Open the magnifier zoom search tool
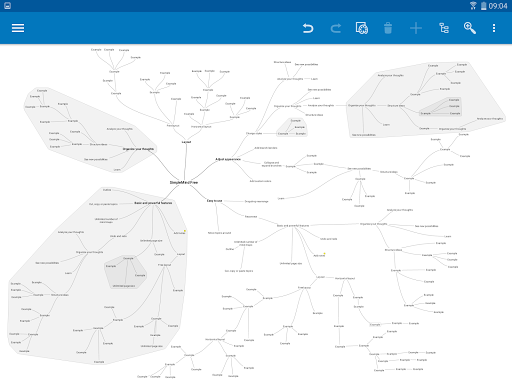The image size is (512, 384). [x=470, y=28]
